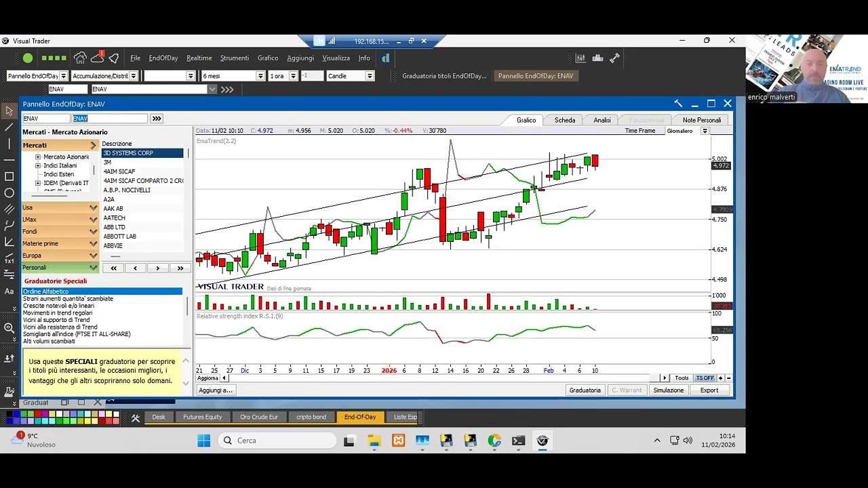Go to next page of securities list

pyautogui.click(x=158, y=268)
